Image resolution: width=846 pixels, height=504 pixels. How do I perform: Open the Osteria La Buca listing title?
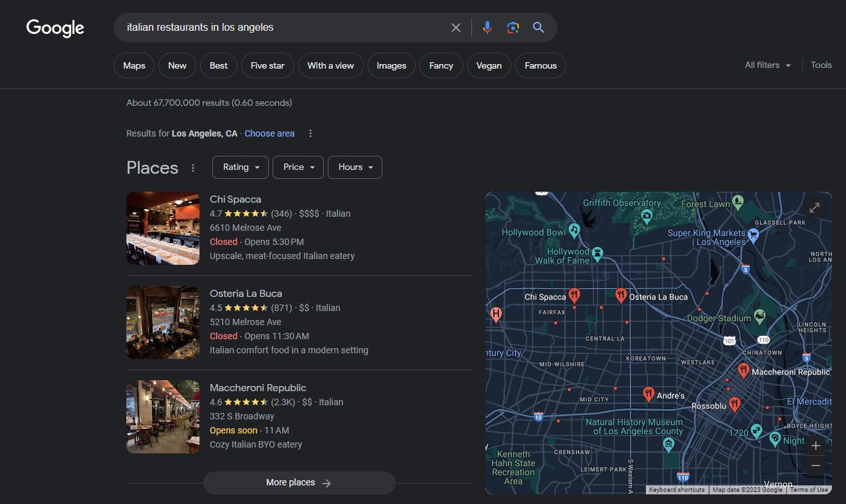246,293
